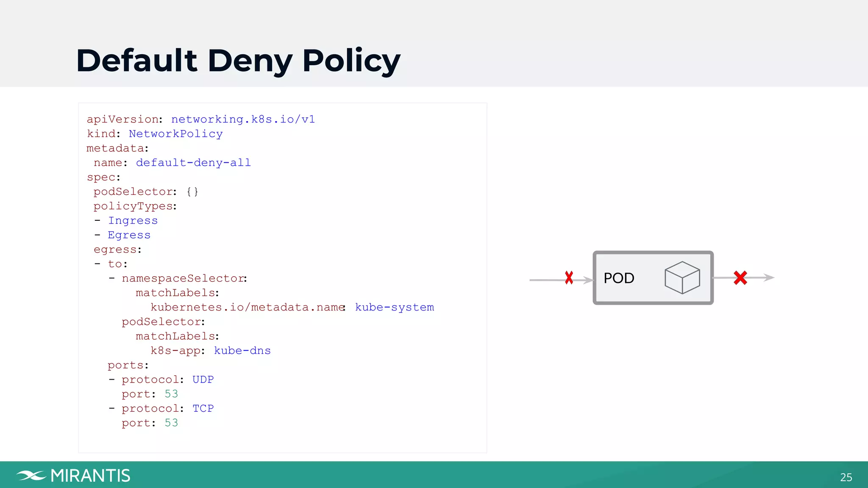Viewport: 868px width, 488px height.
Task: Click the red X on the egress arrow
Action: click(740, 278)
